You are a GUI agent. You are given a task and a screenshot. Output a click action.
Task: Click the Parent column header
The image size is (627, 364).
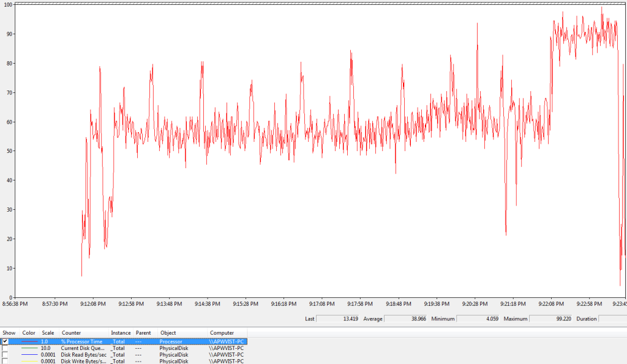143,333
